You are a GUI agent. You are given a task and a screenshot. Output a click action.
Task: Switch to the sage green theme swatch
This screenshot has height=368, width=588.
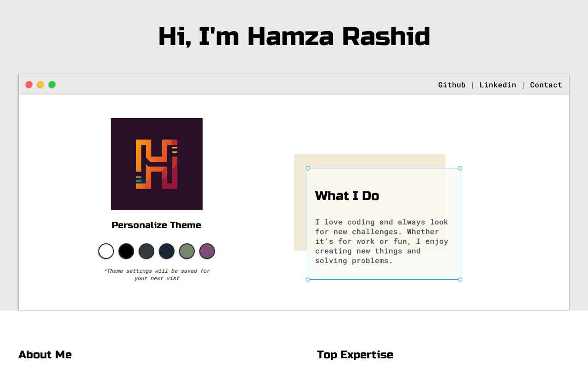coord(187,251)
